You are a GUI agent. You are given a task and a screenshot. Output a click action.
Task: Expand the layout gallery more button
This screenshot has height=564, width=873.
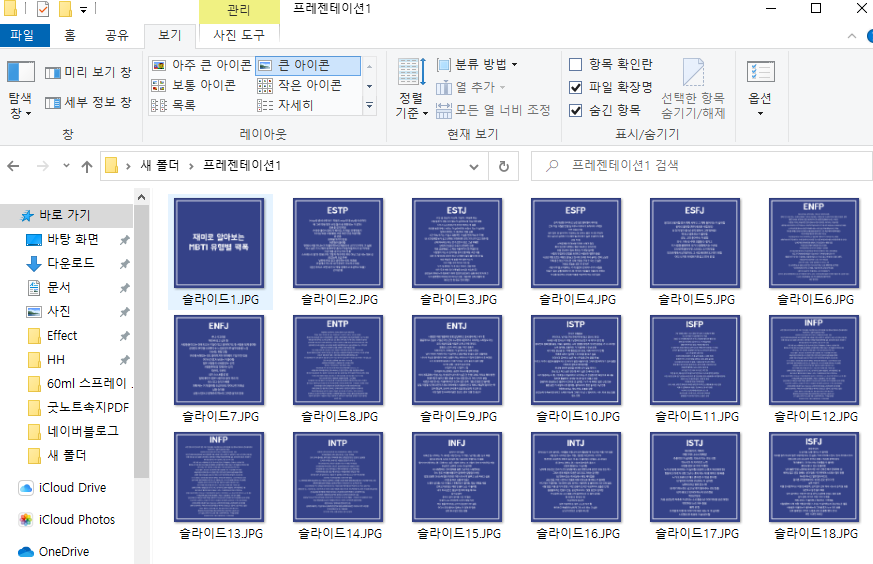370,105
